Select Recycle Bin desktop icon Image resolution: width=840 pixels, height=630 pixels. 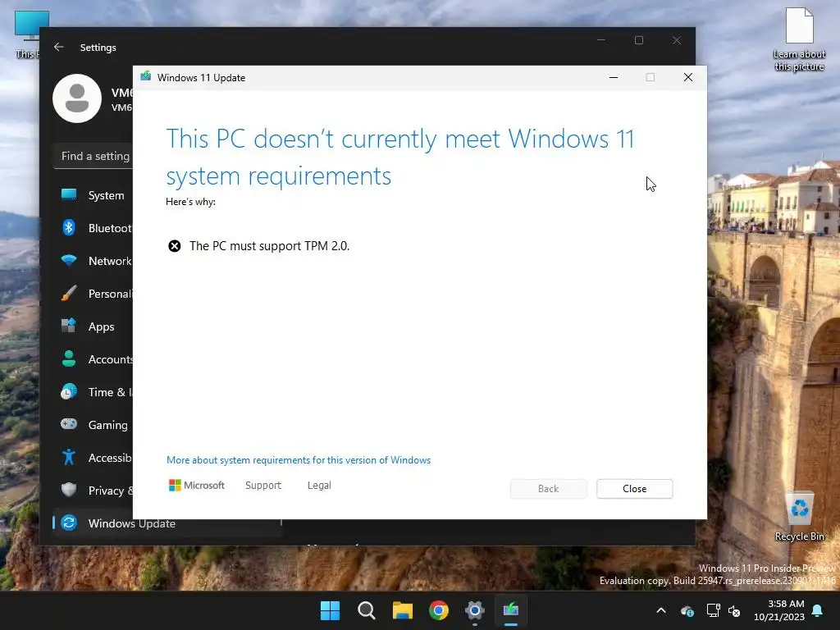pyautogui.click(x=799, y=517)
